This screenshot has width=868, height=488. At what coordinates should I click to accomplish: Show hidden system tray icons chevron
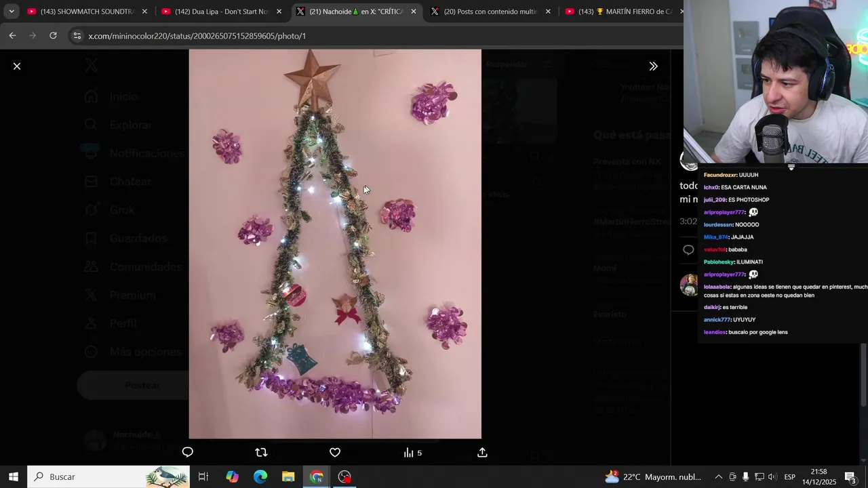(x=719, y=476)
